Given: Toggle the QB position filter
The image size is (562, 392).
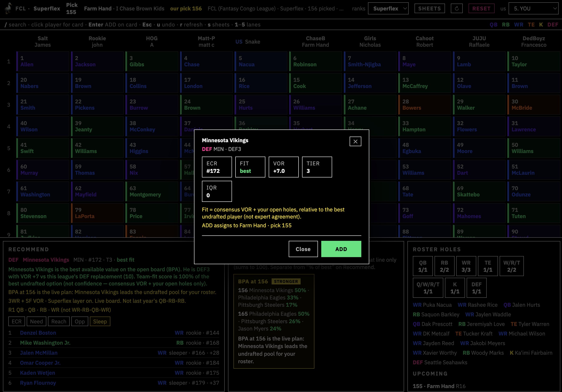Looking at the screenshot, I should click(493, 25).
